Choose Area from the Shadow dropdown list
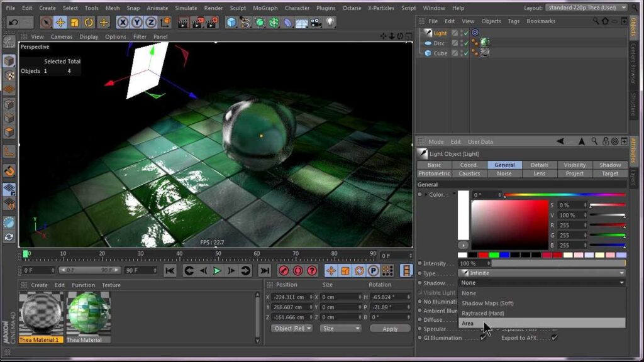Screen dimensions: 644x362 [468, 323]
